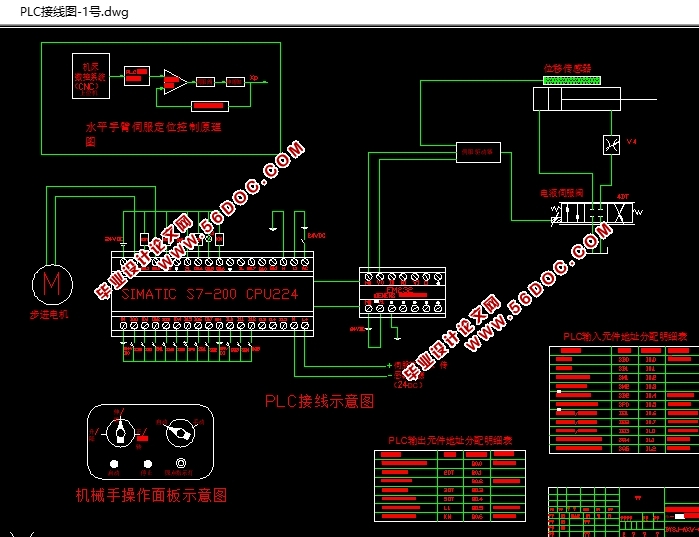Image resolution: width=699 pixels, height=537 pixels.
Task: Click the PLC接线示意图 title
Action: [320, 401]
